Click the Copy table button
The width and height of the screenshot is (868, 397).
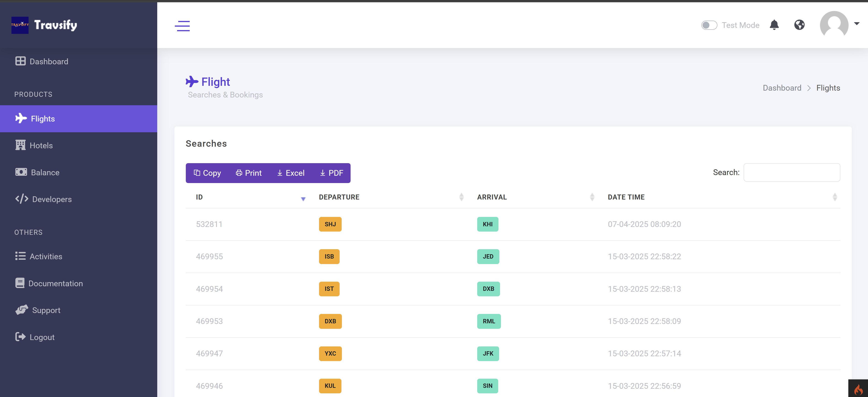(207, 173)
